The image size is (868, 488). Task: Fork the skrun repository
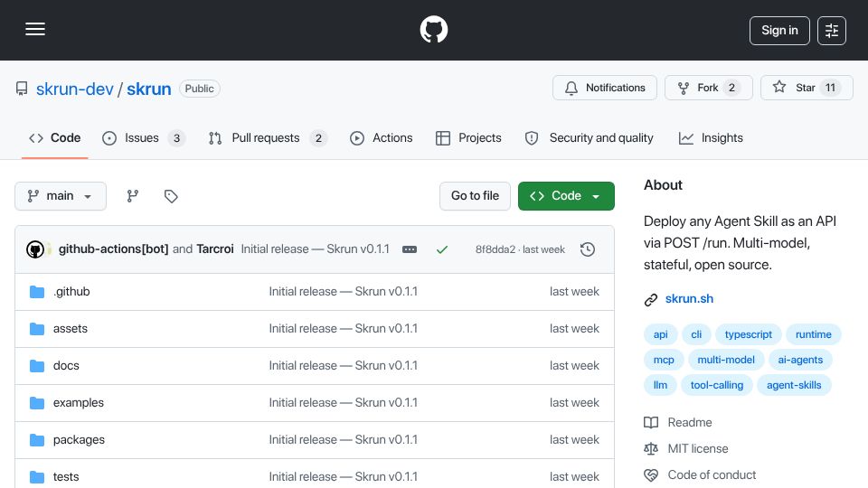click(709, 88)
